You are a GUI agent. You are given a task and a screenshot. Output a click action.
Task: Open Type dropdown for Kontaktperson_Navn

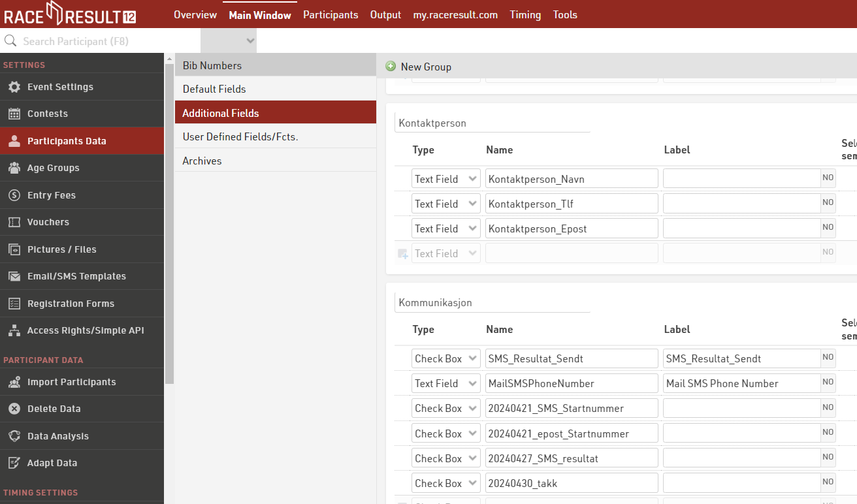pos(446,179)
